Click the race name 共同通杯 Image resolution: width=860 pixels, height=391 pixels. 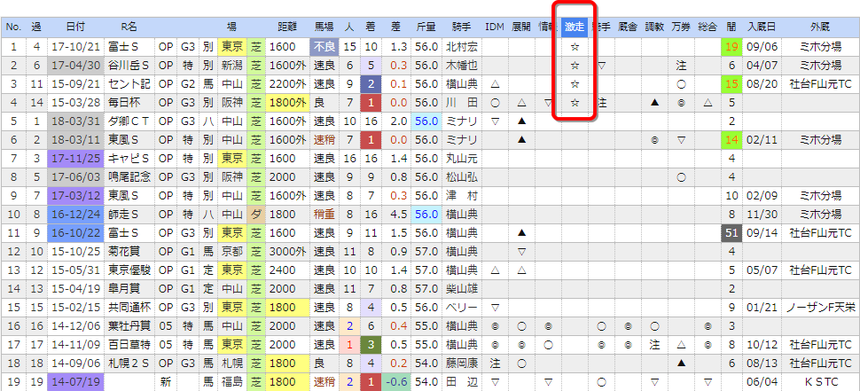coord(129,307)
